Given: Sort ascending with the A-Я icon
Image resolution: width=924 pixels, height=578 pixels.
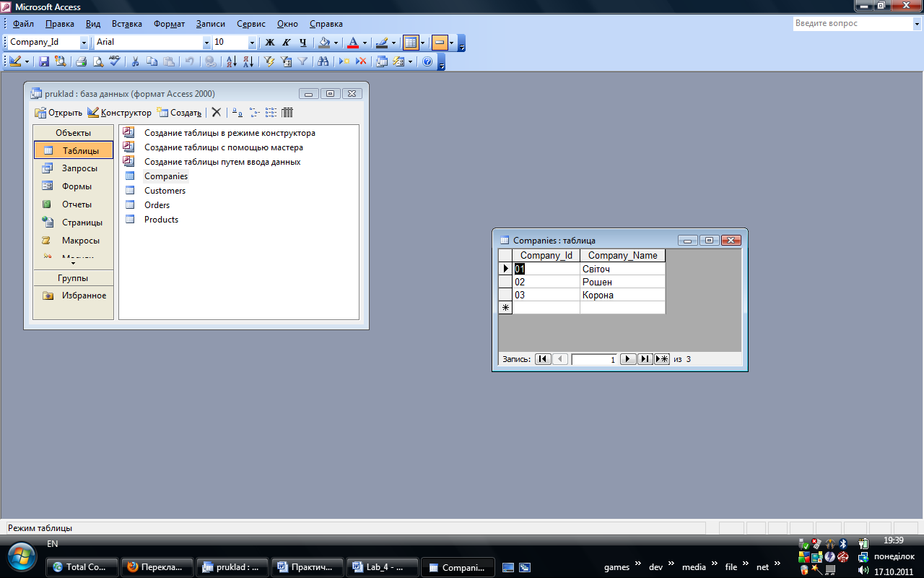Looking at the screenshot, I should click(231, 62).
